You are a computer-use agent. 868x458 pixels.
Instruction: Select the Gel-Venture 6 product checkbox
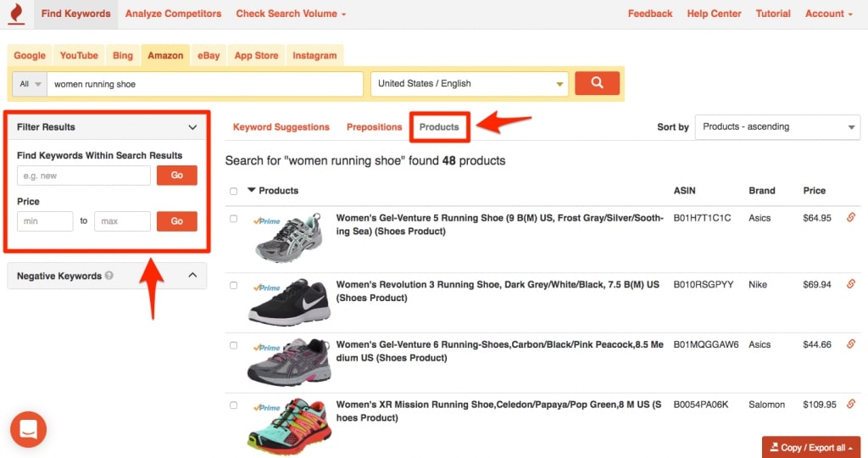[234, 345]
